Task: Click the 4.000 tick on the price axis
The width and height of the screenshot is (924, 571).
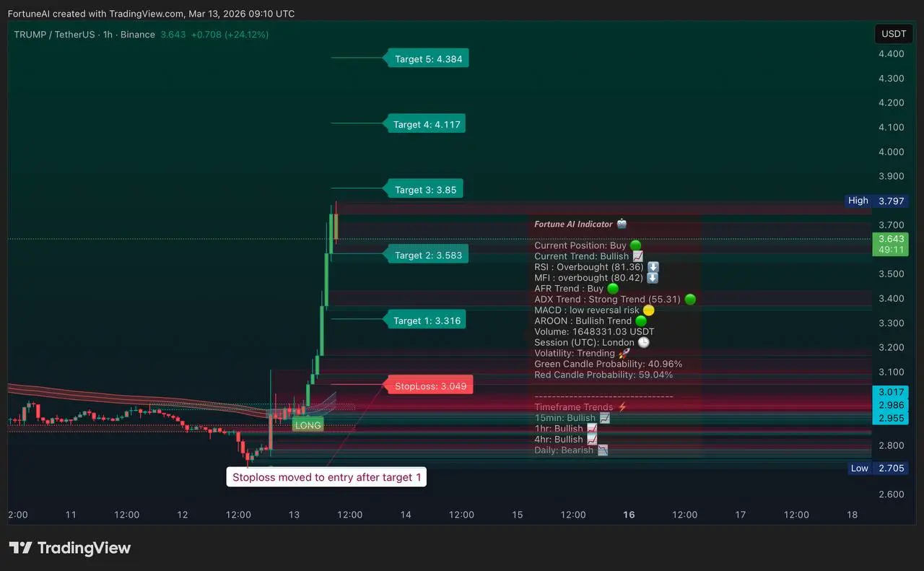Action: click(890, 152)
